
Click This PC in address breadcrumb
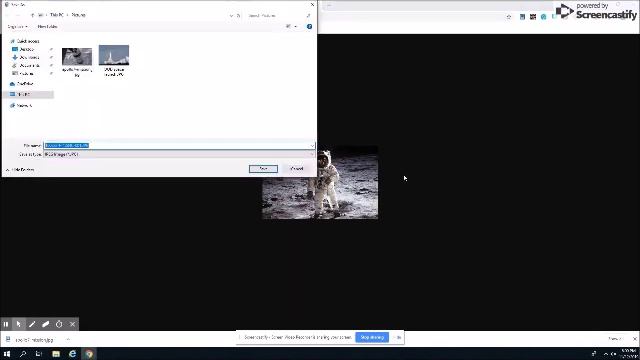tap(57, 15)
